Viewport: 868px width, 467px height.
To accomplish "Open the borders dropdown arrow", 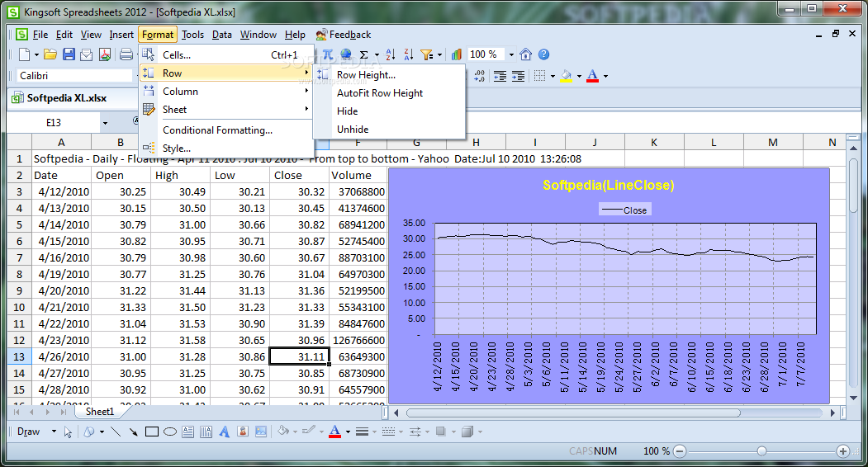I will [x=553, y=76].
